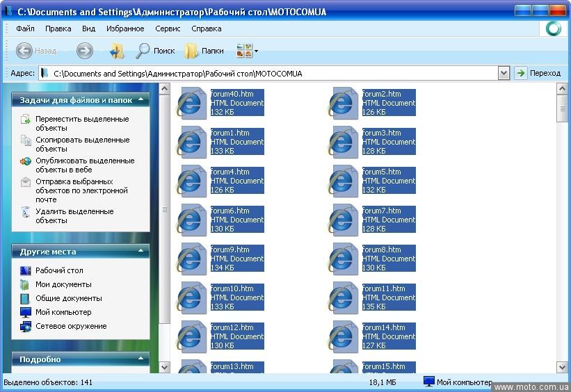This screenshot has height=392, width=571.
Task: Collapse Задачи для файлов и папок panel
Action: (141, 99)
